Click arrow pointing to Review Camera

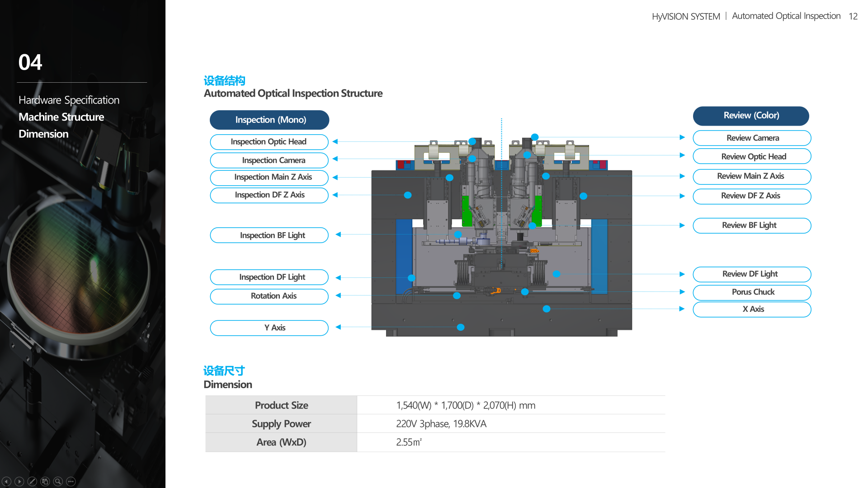(x=682, y=137)
